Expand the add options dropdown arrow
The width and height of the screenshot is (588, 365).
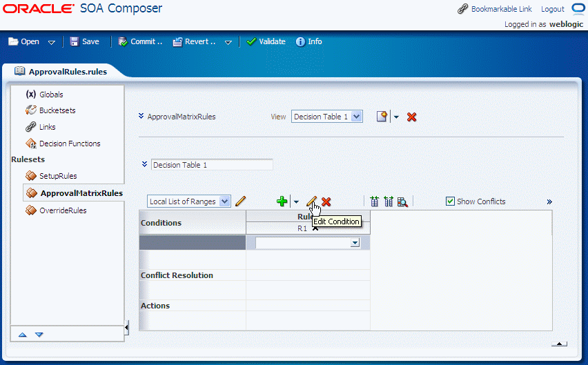click(296, 202)
